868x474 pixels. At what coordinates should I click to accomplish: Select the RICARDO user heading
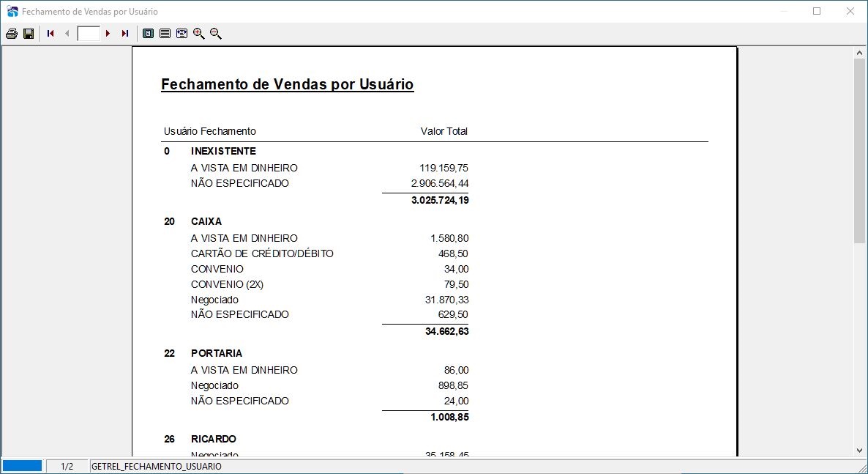(213, 439)
